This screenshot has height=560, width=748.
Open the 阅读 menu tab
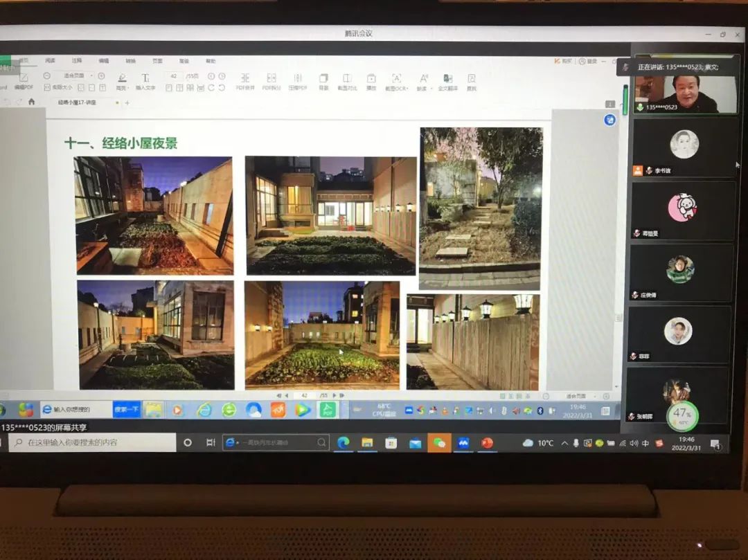pos(50,60)
